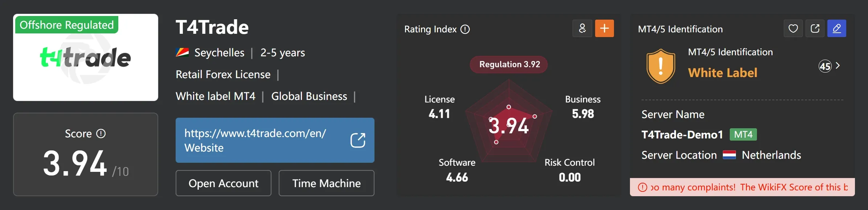Share using the icon beside the heart
868x210 pixels.
pyautogui.click(x=815, y=28)
